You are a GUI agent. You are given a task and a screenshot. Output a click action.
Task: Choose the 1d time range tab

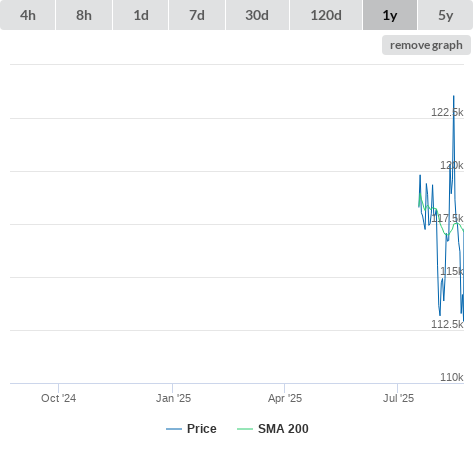click(141, 15)
